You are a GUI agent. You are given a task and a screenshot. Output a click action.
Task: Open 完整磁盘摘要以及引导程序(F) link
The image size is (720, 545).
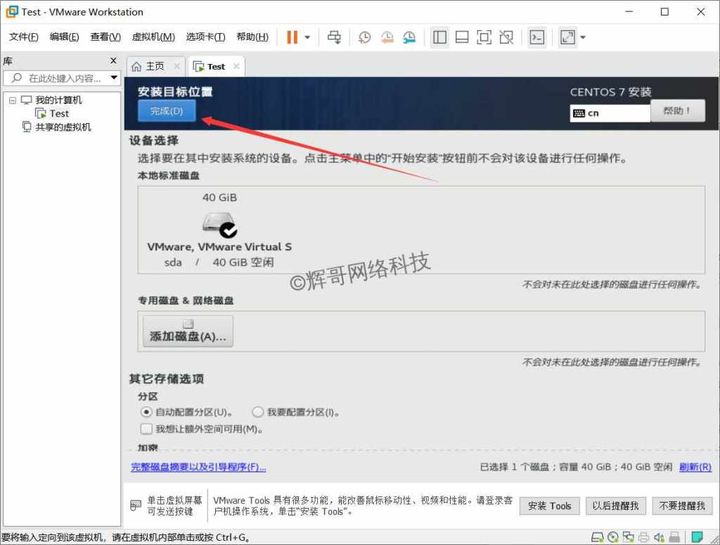coord(198,467)
